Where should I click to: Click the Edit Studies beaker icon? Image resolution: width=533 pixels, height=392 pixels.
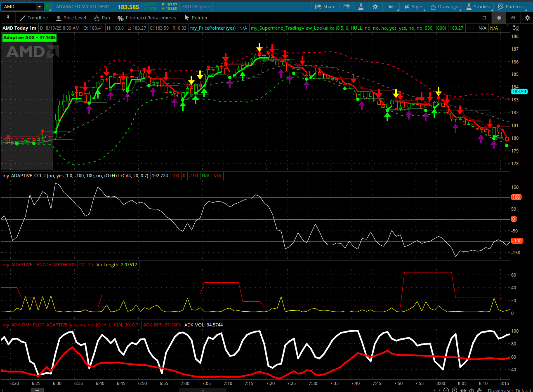coord(361,7)
